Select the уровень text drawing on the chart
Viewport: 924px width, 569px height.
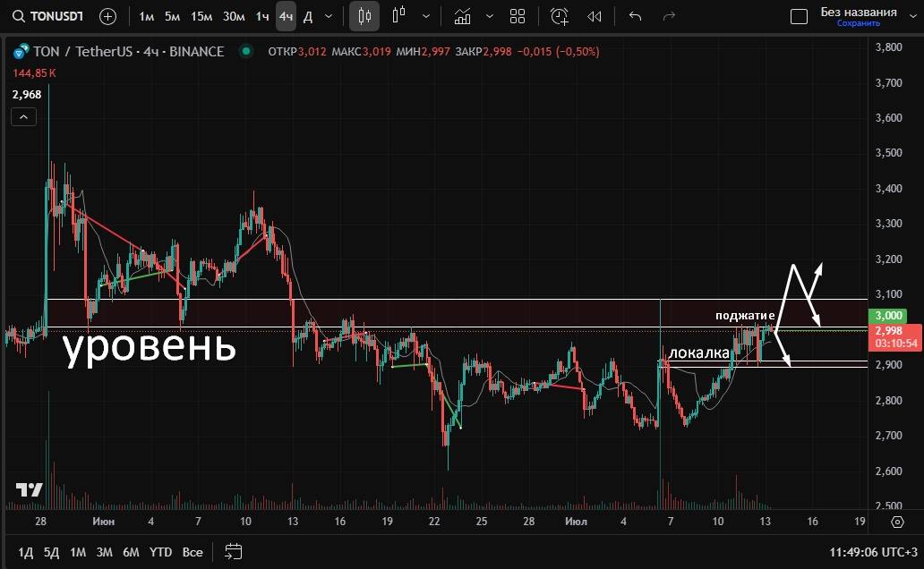pyautogui.click(x=150, y=347)
